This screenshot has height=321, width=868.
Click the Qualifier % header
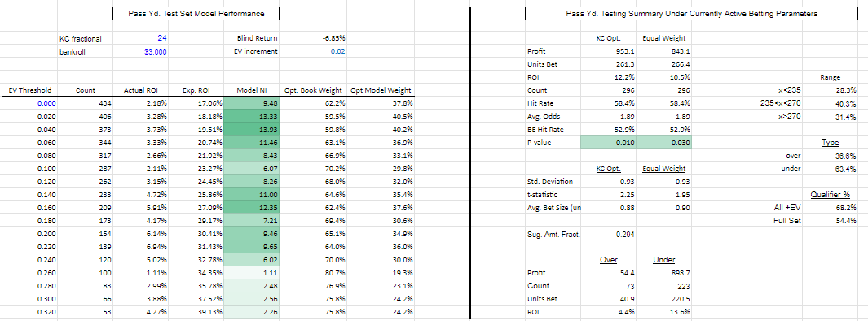tap(830, 195)
